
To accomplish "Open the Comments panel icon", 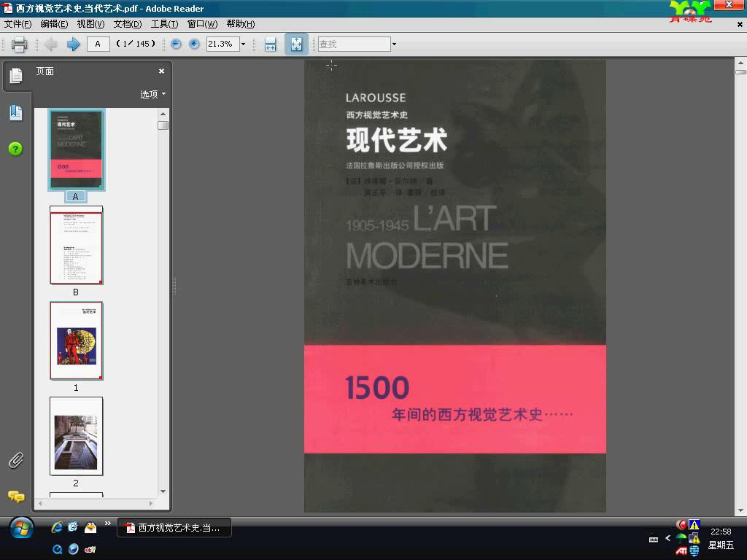I will pyautogui.click(x=16, y=497).
